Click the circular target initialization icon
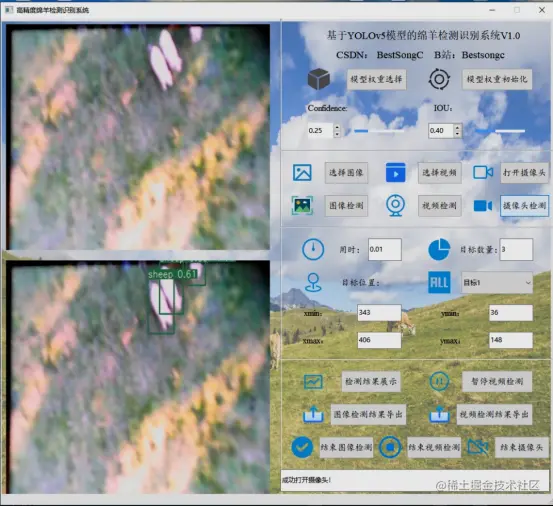This screenshot has width=554, height=506. [x=439, y=79]
